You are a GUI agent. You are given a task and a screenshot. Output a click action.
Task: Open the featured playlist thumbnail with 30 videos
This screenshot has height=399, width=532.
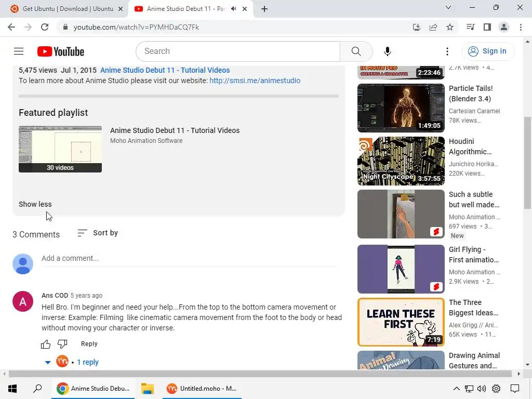click(x=60, y=149)
